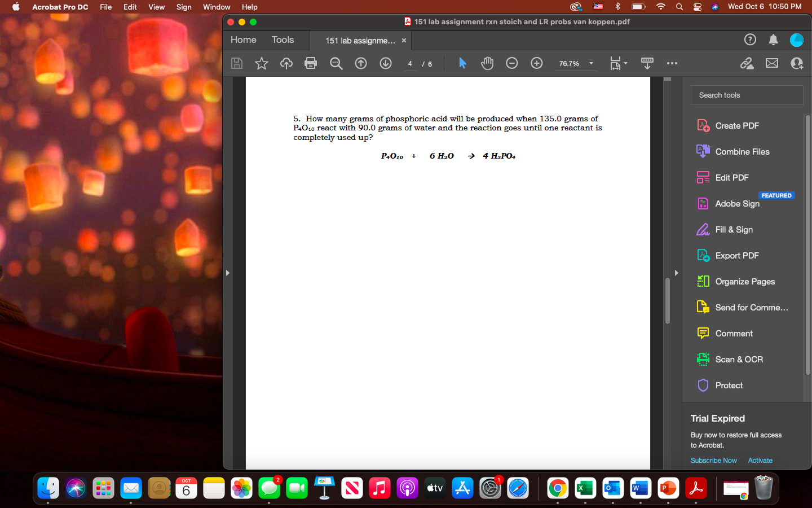Open Send for Comments tool
This screenshot has height=508, width=812.
click(743, 307)
